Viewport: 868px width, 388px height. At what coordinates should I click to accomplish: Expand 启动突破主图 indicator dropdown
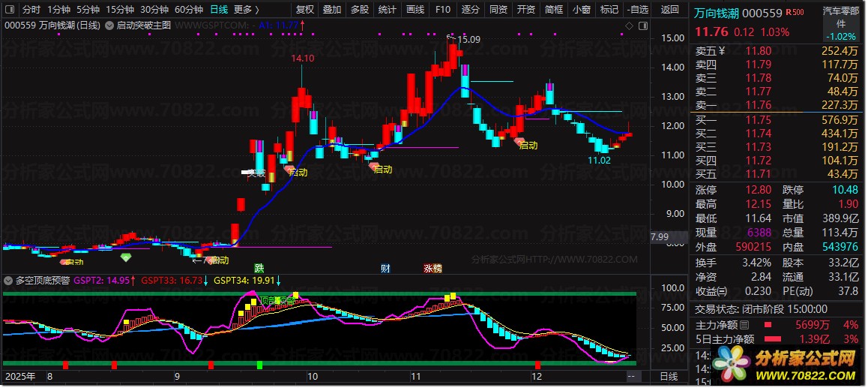point(110,25)
